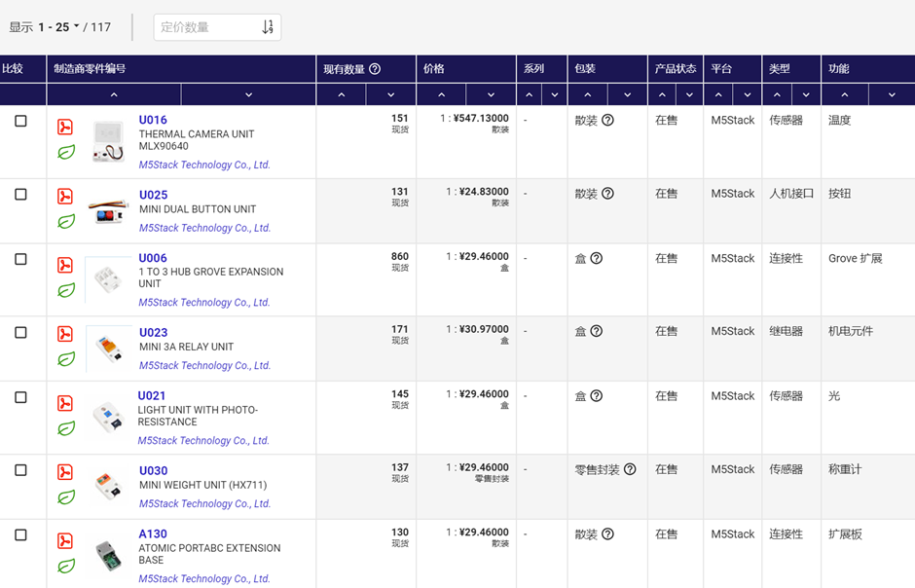Click the 平台 column header
Viewport: 915px width, 588px height.
pos(721,69)
